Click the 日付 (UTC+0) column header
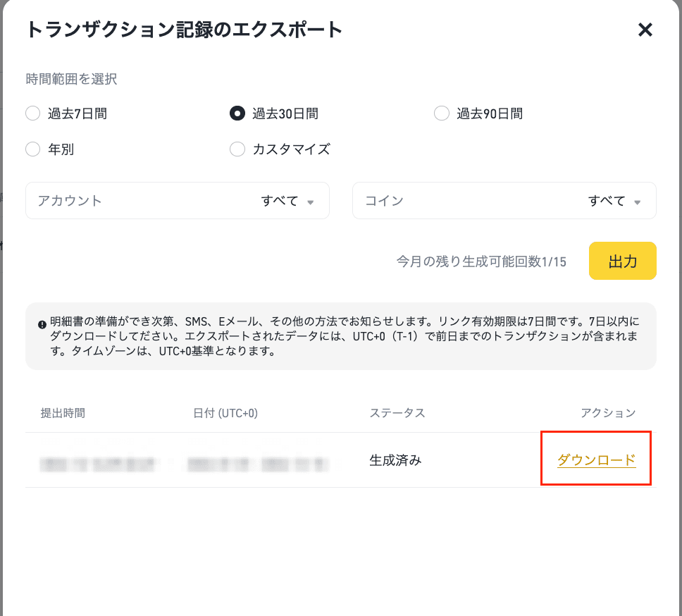This screenshot has height=616, width=682. [x=225, y=413]
